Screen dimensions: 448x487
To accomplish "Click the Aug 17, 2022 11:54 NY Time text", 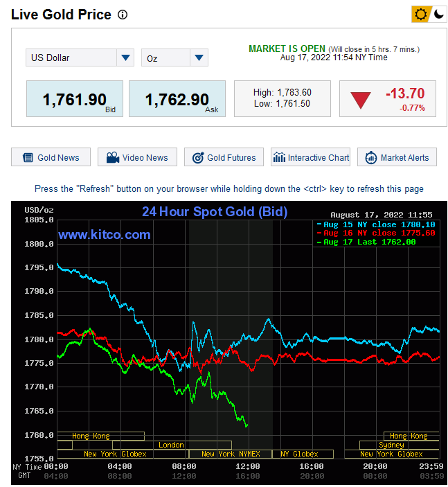I will [334, 57].
